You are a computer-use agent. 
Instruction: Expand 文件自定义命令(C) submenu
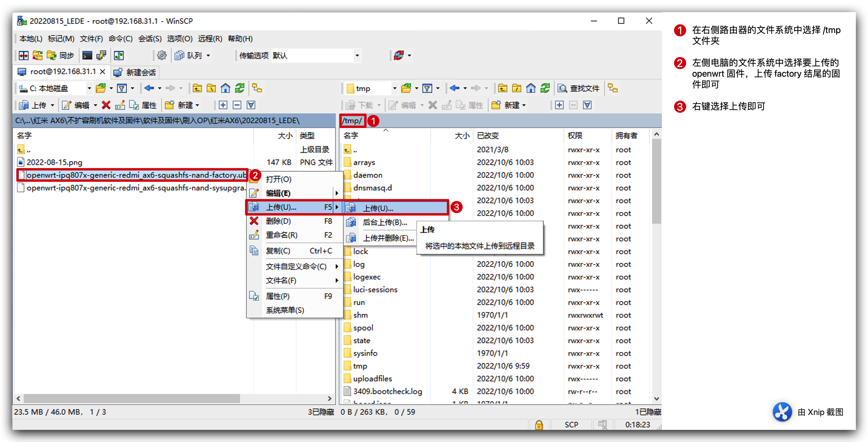click(x=295, y=267)
